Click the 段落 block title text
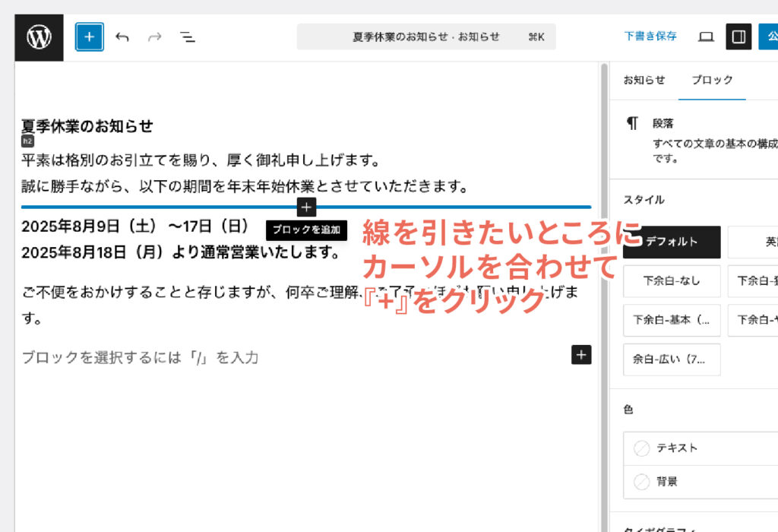 coord(663,123)
